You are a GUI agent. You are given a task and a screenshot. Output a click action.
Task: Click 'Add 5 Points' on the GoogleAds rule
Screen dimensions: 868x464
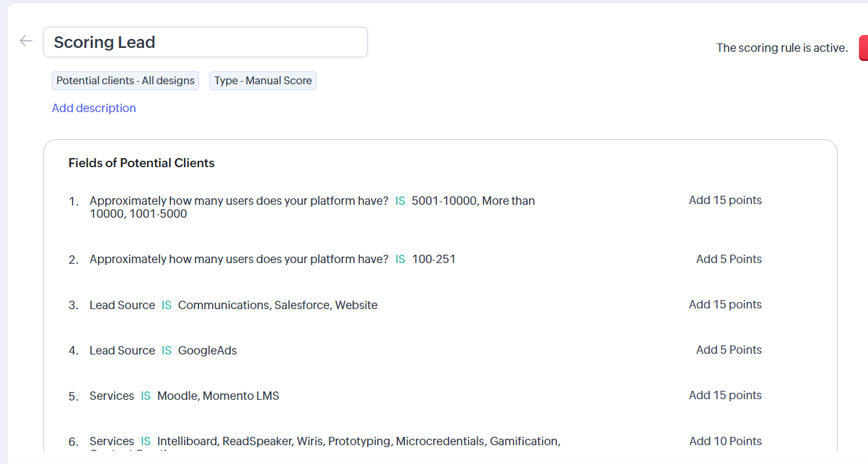729,350
